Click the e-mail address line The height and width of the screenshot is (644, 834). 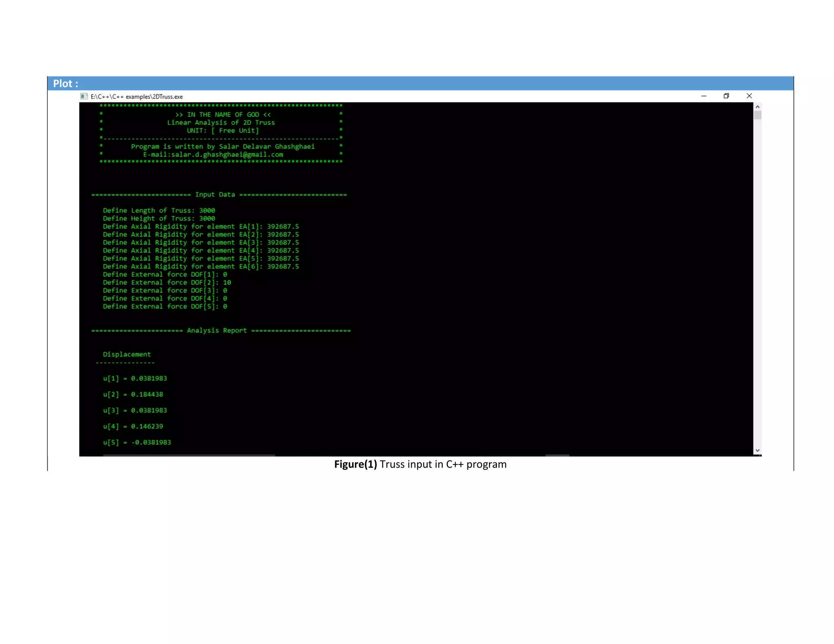(x=213, y=155)
